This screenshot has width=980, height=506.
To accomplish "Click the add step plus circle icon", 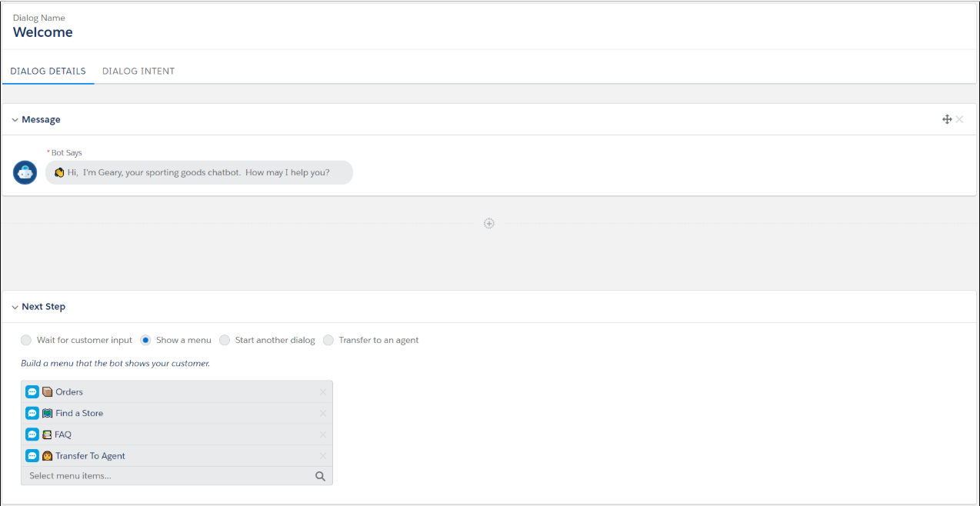I will [x=488, y=223].
